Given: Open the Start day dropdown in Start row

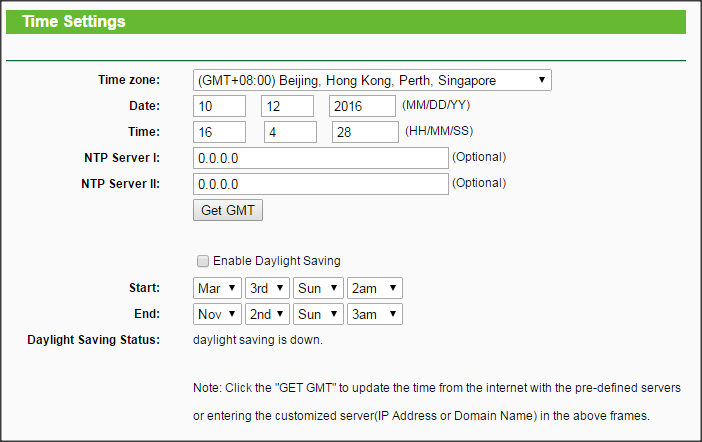Looking at the screenshot, I should [x=318, y=288].
